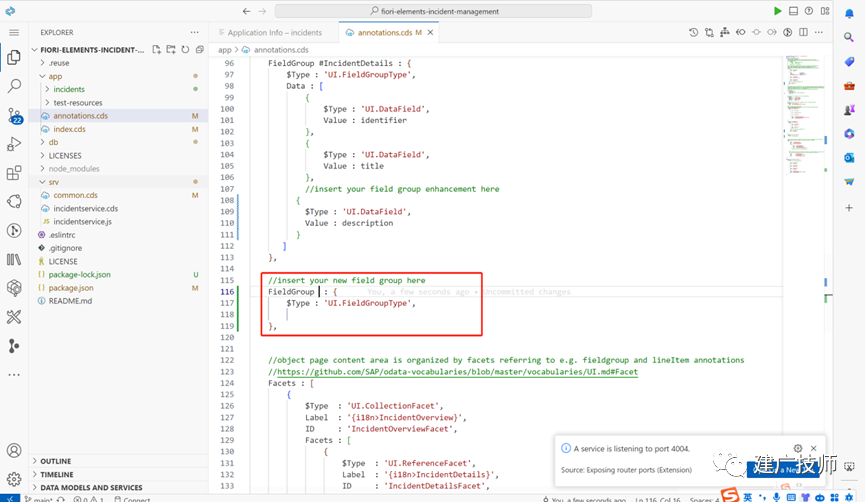
Task: Open Source Control view with 22 badge
Action: click(x=14, y=115)
